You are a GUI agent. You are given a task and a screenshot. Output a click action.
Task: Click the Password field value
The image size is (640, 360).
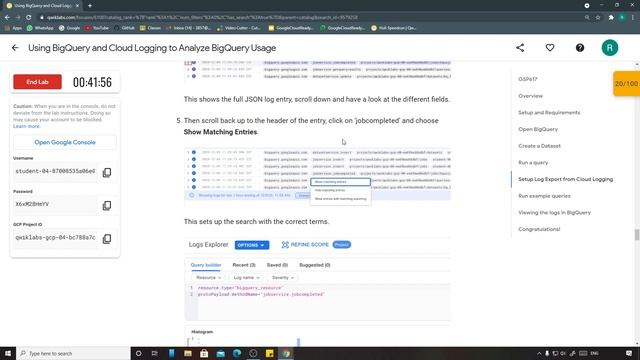pos(55,204)
